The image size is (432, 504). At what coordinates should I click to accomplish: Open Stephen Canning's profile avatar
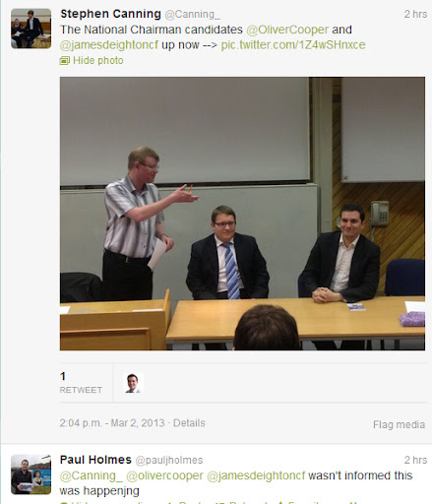[31, 29]
